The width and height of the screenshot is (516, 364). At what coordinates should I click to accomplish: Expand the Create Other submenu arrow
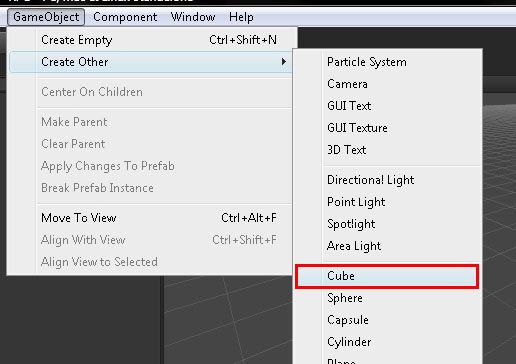pyautogui.click(x=283, y=62)
